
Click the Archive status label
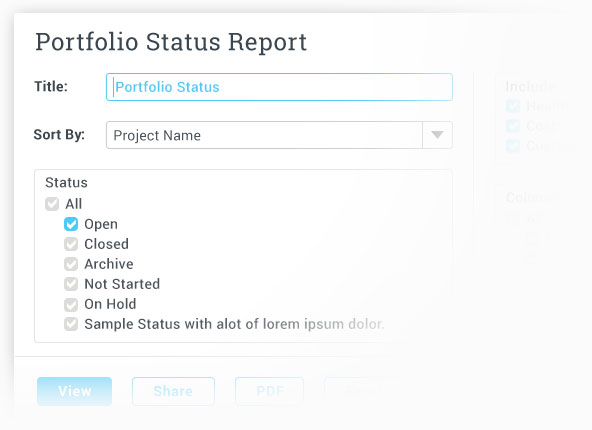[x=109, y=264]
